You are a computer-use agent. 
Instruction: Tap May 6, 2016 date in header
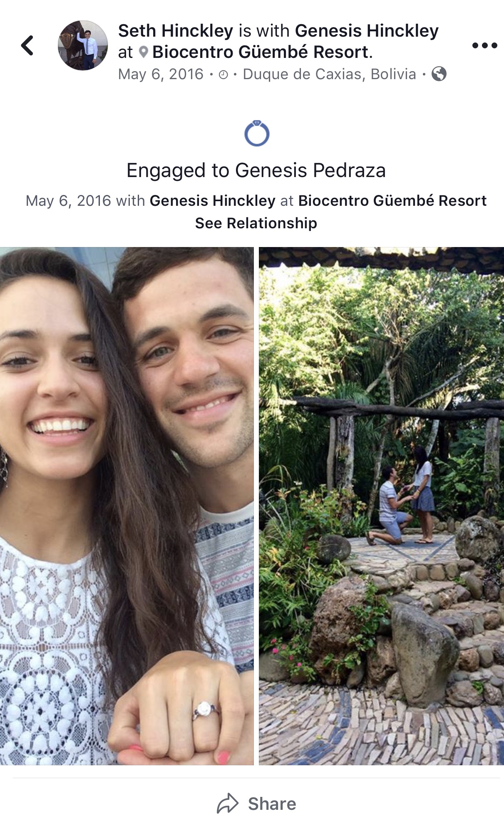[x=161, y=74]
